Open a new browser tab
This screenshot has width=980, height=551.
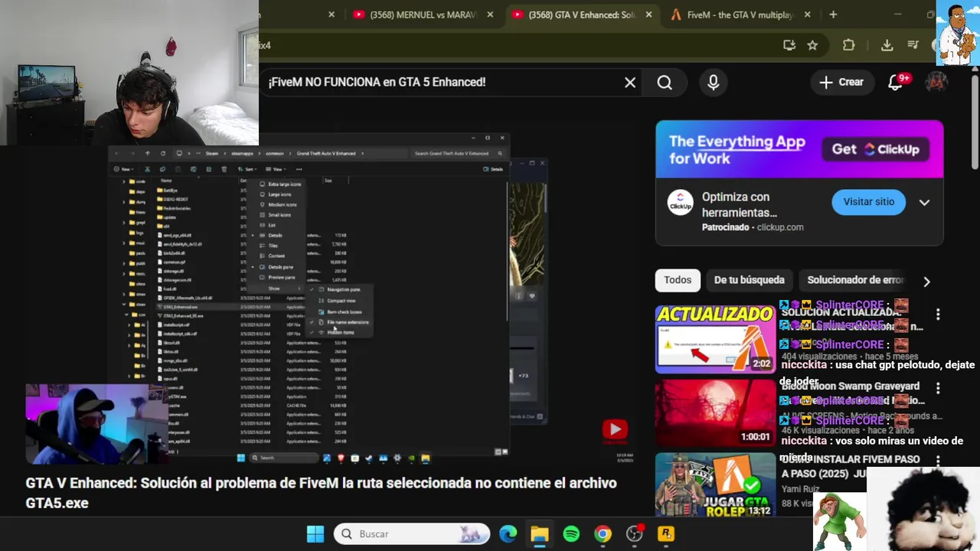coord(833,15)
